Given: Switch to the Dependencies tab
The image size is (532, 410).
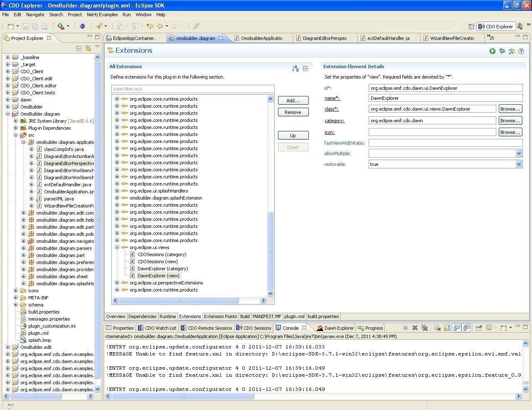Looking at the screenshot, I should [142, 316].
